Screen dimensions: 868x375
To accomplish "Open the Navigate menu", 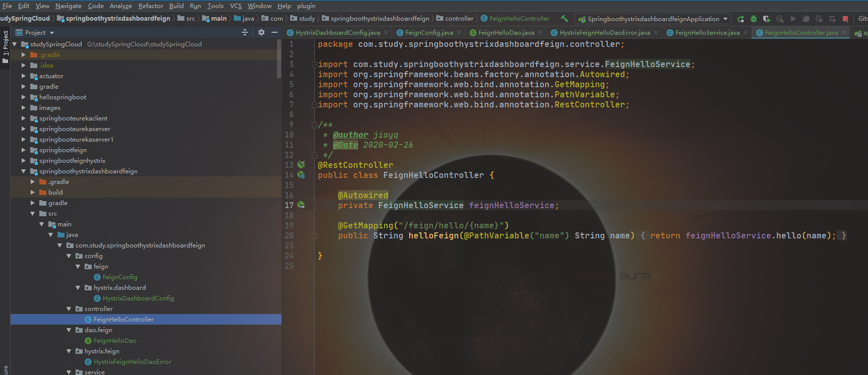I will (x=69, y=6).
